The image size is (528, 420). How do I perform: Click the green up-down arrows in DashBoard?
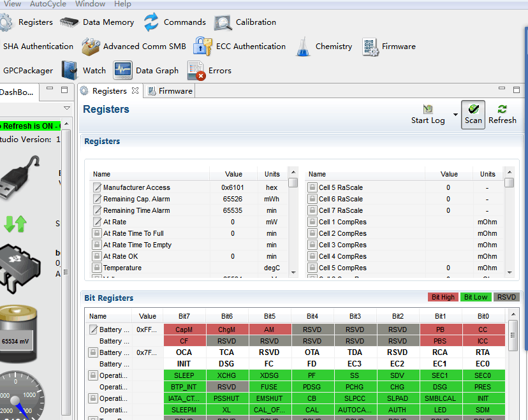(x=15, y=224)
